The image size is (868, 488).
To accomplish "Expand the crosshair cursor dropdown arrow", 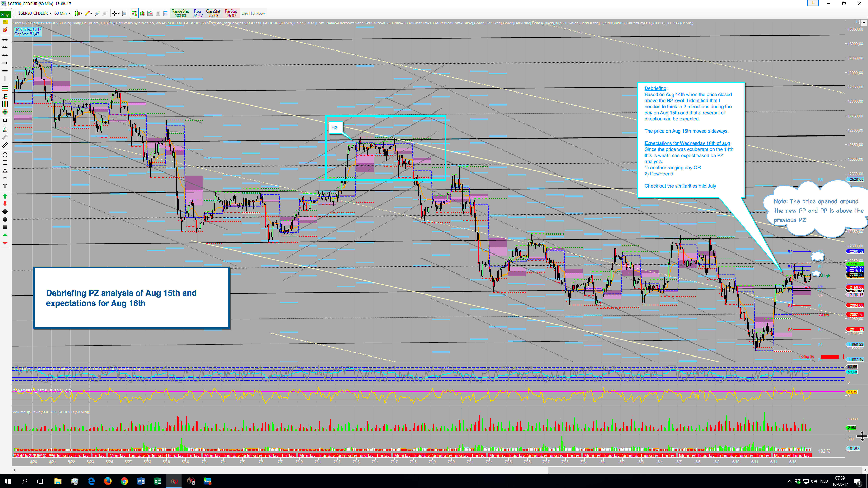I will tap(119, 13).
